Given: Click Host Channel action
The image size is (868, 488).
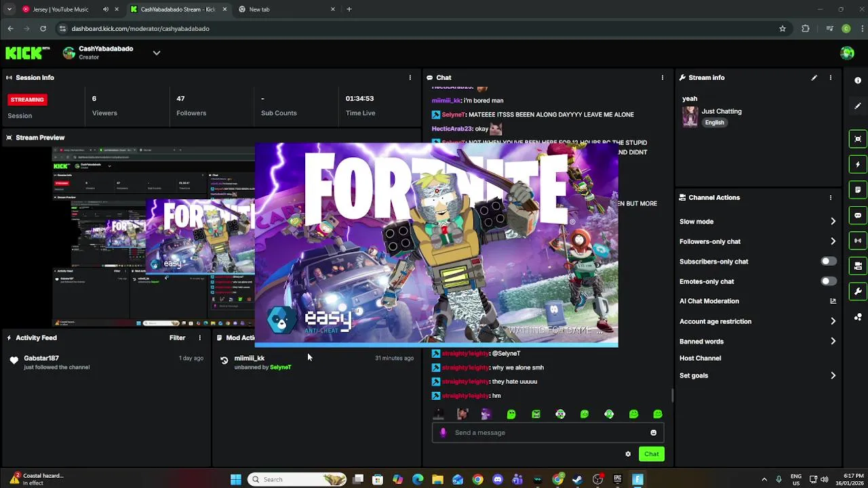Looking at the screenshot, I should pyautogui.click(x=700, y=358).
